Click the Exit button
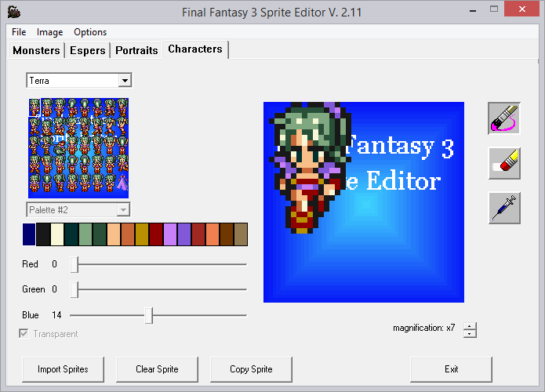This screenshot has width=545, height=392. [451, 369]
